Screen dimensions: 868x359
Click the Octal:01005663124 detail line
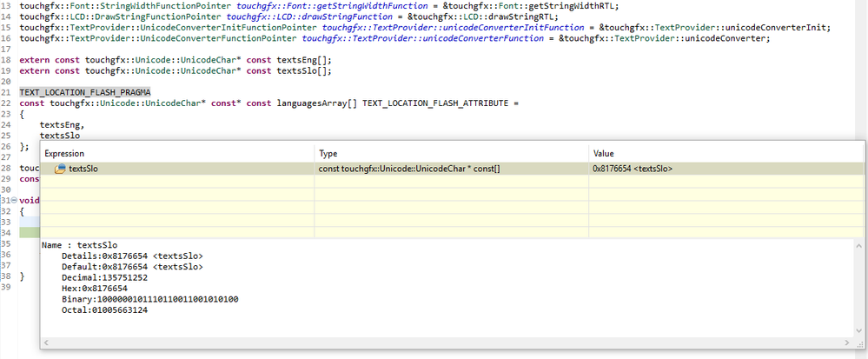[104, 310]
